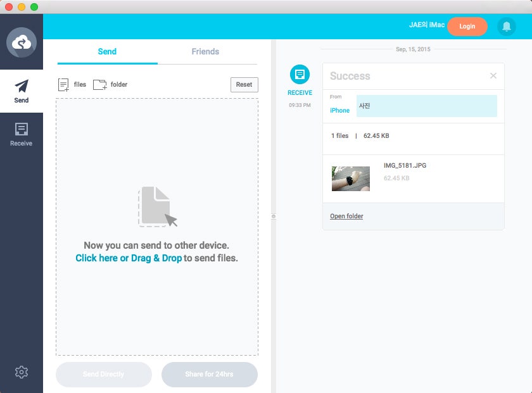Click the '09:33 PM' timestamp
Screen dimensions: 532x393
point(300,105)
